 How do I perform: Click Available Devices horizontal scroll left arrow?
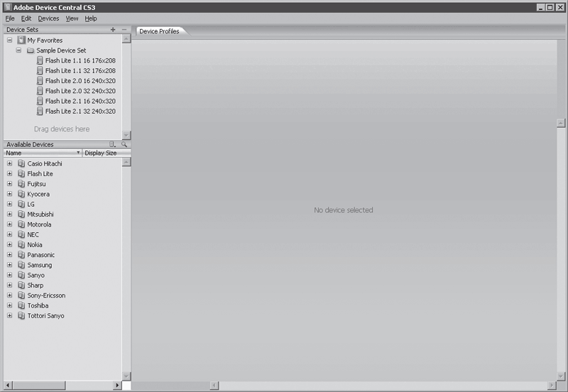pos(8,385)
